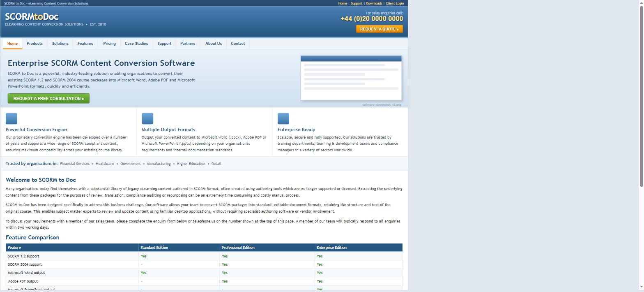The width and height of the screenshot is (644, 292).
Task: Click the Welcome to SCORM to Doc heading
Action: point(41,180)
